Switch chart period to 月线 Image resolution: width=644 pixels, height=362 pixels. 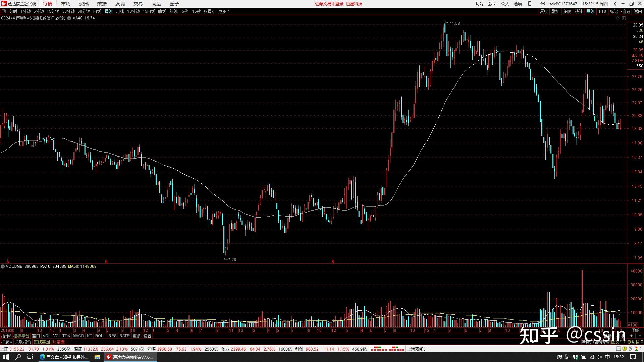(120, 11)
